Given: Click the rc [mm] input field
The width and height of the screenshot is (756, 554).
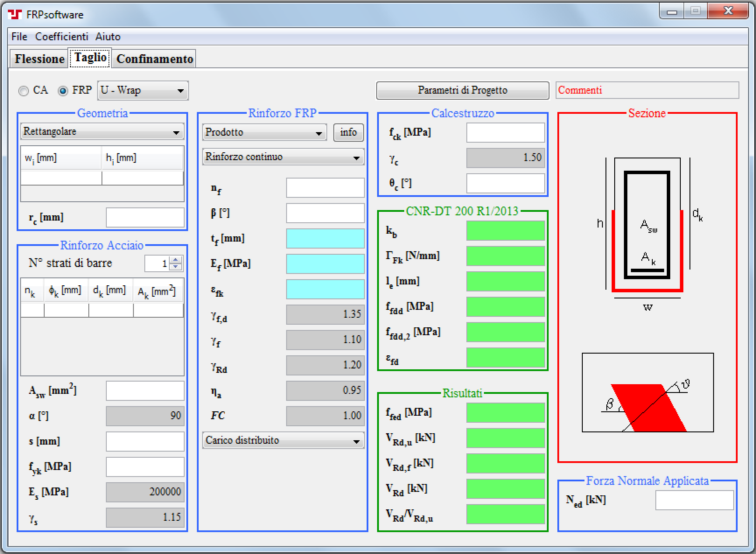Looking at the screenshot, I should point(145,217).
